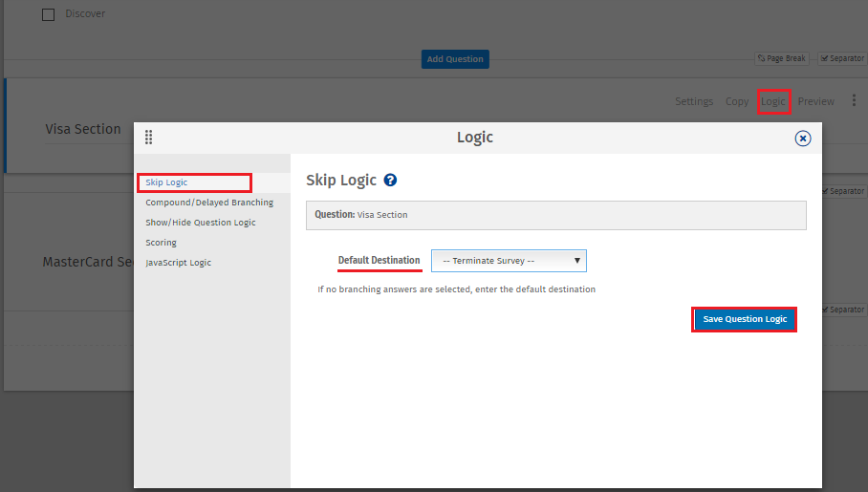Viewport: 868px width, 492px height.
Task: Click the Default Destination label
Action: (380, 260)
